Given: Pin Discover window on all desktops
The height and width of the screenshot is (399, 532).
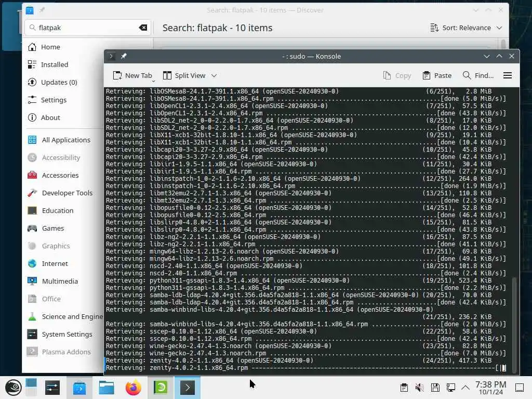Looking at the screenshot, I should [42, 10].
